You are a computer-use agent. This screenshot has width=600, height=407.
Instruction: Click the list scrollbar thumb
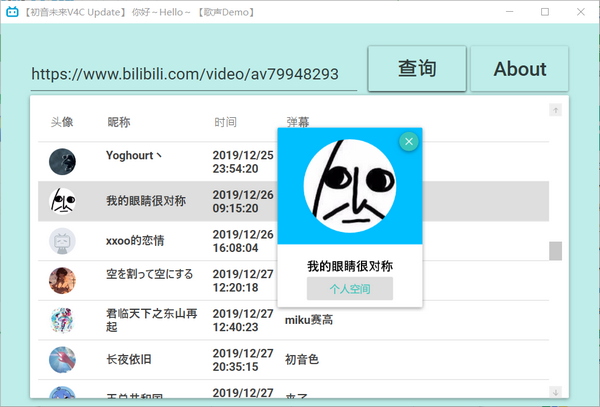pos(556,251)
